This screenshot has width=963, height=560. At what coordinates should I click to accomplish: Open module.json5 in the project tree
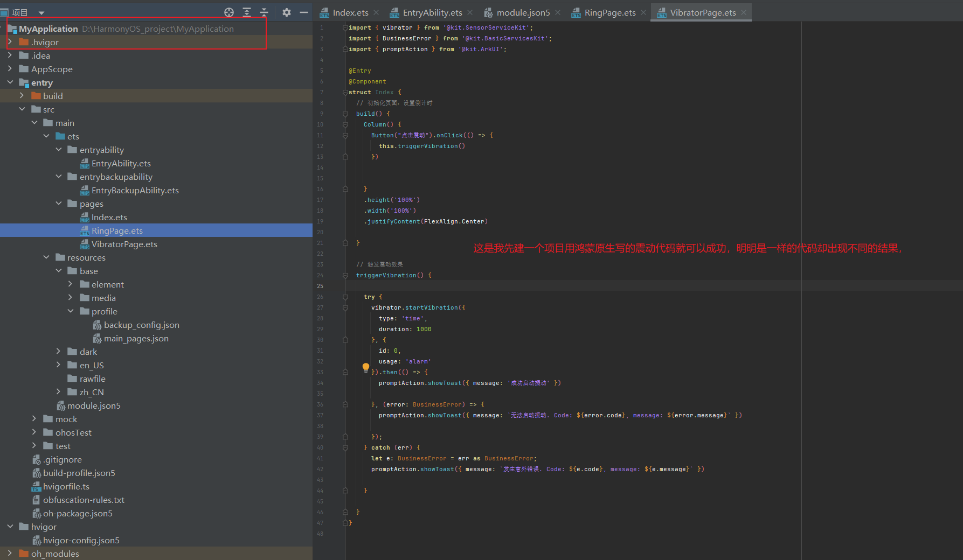(x=94, y=405)
